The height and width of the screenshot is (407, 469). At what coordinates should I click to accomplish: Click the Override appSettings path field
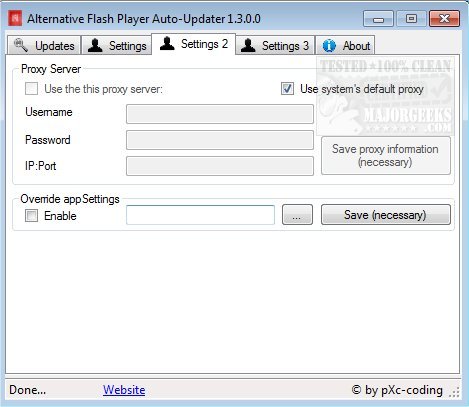pyautogui.click(x=200, y=215)
